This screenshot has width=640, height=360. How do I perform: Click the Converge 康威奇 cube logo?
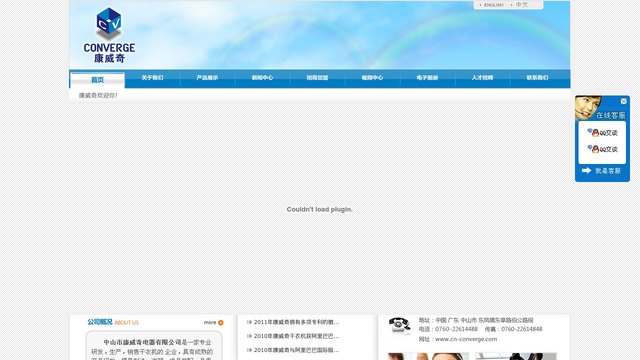(109, 35)
